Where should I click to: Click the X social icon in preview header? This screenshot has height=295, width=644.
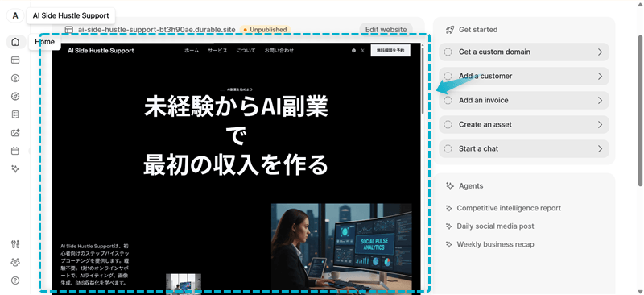(362, 51)
